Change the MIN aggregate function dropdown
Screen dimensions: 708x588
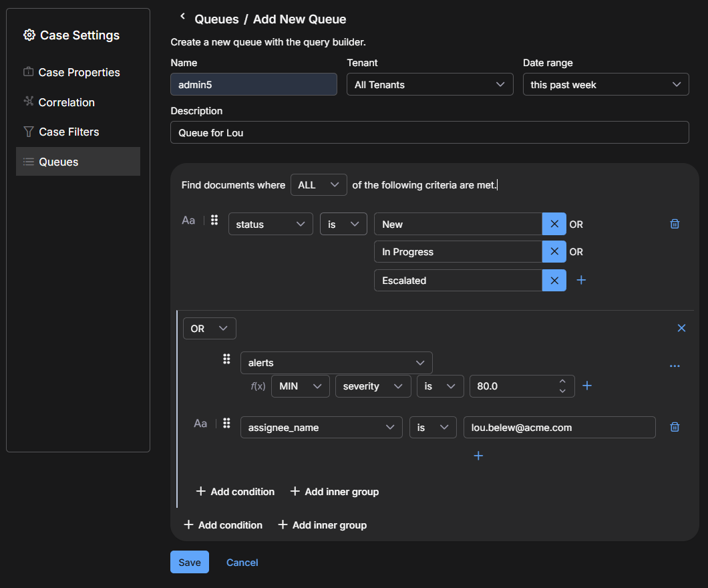pyautogui.click(x=300, y=386)
